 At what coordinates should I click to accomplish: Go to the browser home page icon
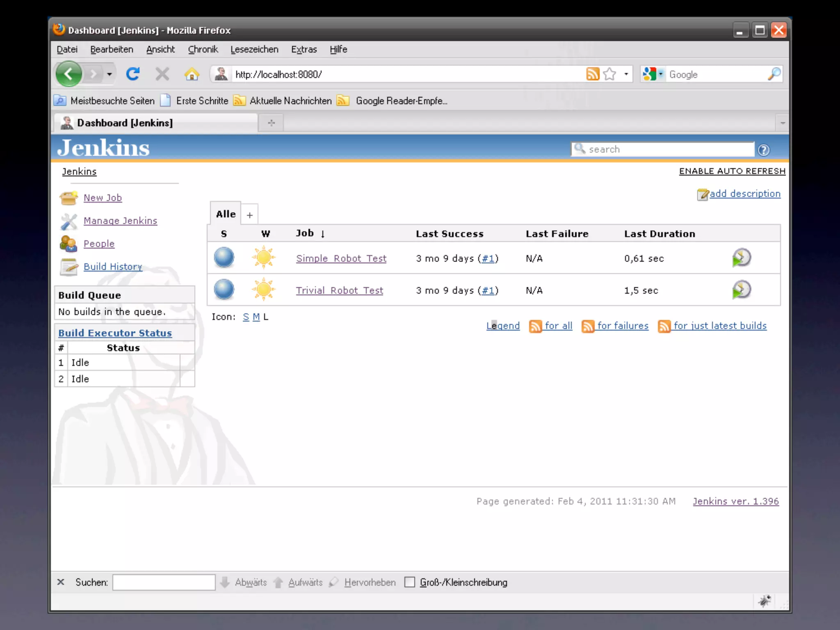192,75
